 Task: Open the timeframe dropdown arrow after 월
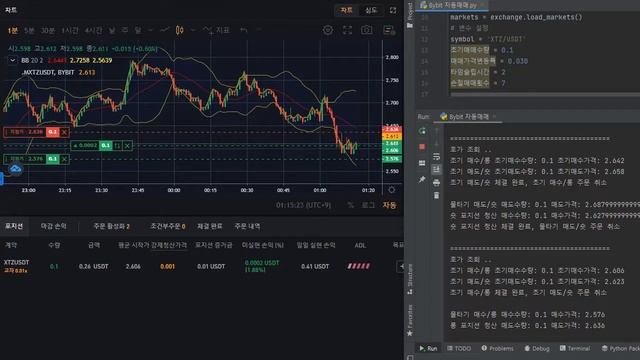(151, 30)
